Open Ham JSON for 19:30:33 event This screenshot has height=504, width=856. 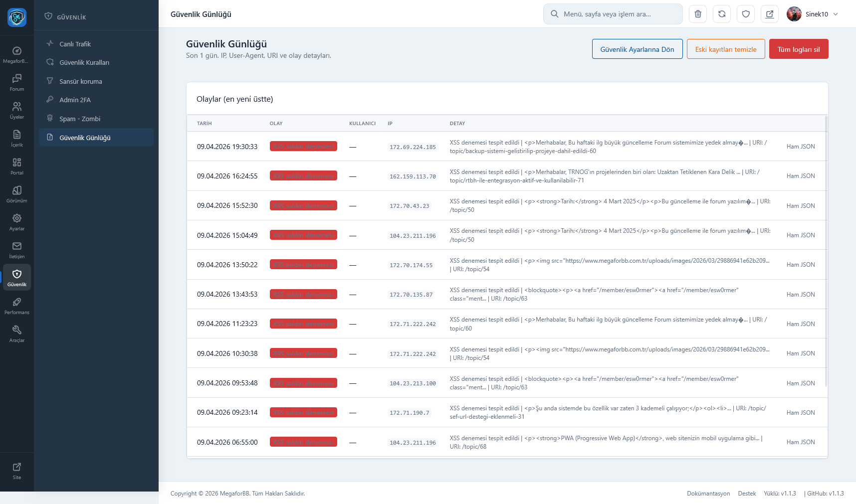point(800,147)
